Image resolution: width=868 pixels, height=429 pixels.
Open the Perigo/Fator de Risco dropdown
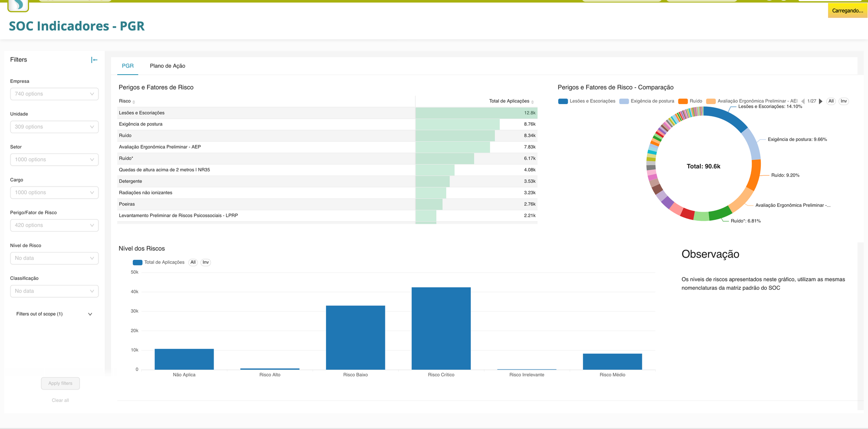tap(54, 225)
